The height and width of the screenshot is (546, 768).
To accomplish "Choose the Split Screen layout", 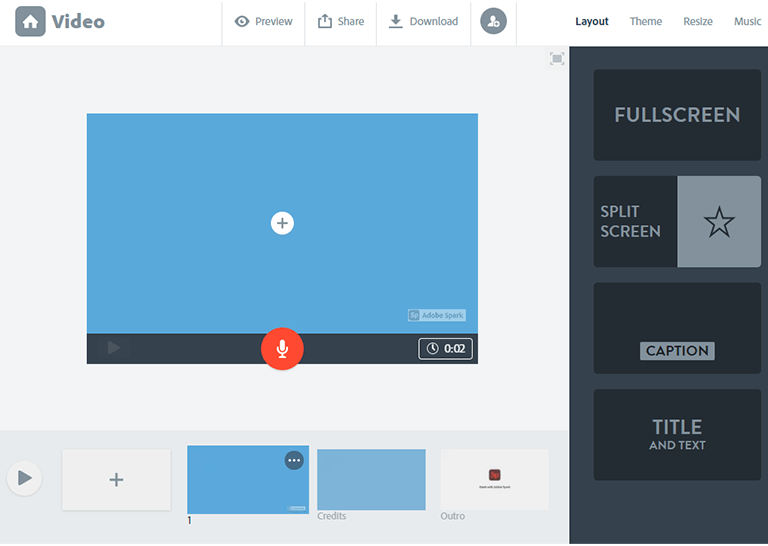I will tap(677, 221).
